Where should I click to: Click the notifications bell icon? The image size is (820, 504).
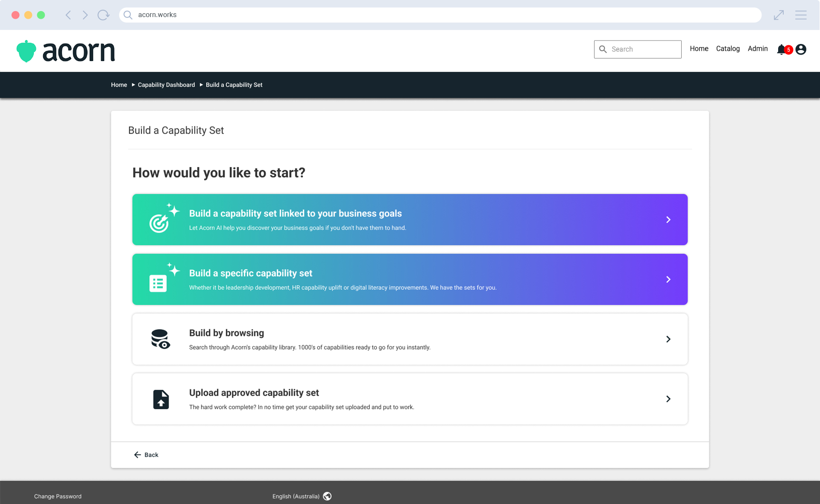781,50
